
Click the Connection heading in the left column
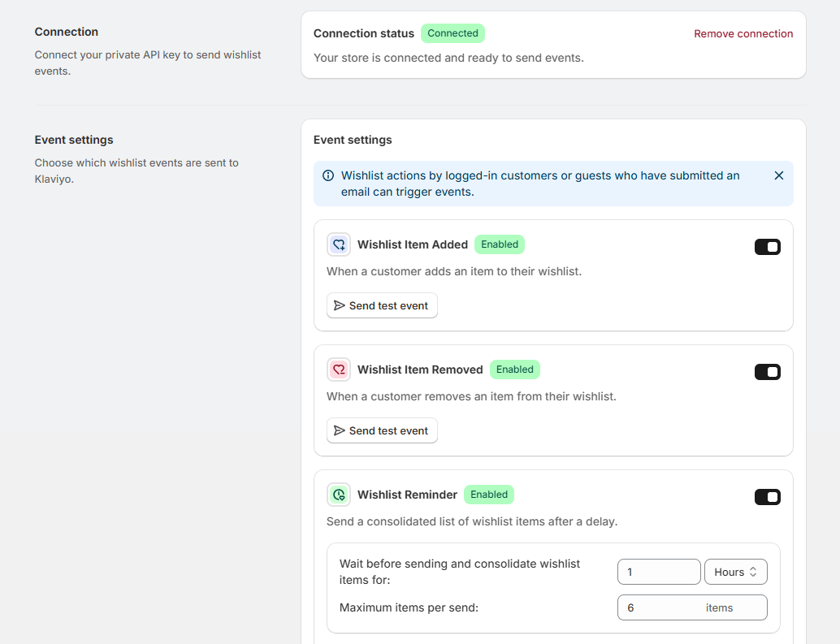click(67, 32)
